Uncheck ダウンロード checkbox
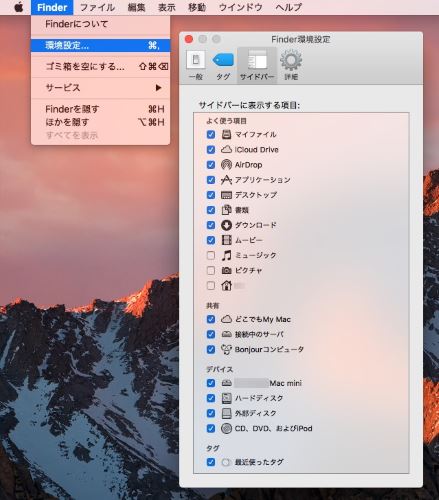 click(x=211, y=225)
